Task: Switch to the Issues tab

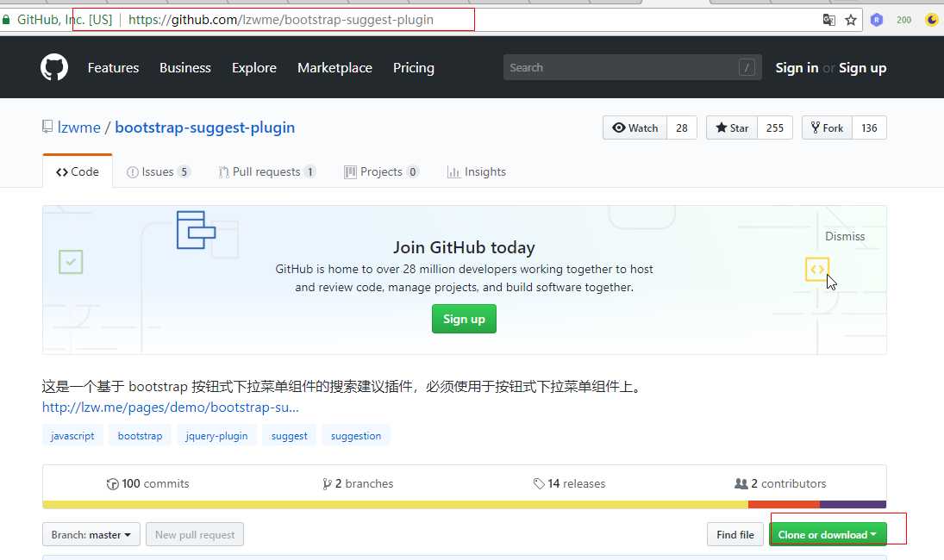Action: coord(159,171)
